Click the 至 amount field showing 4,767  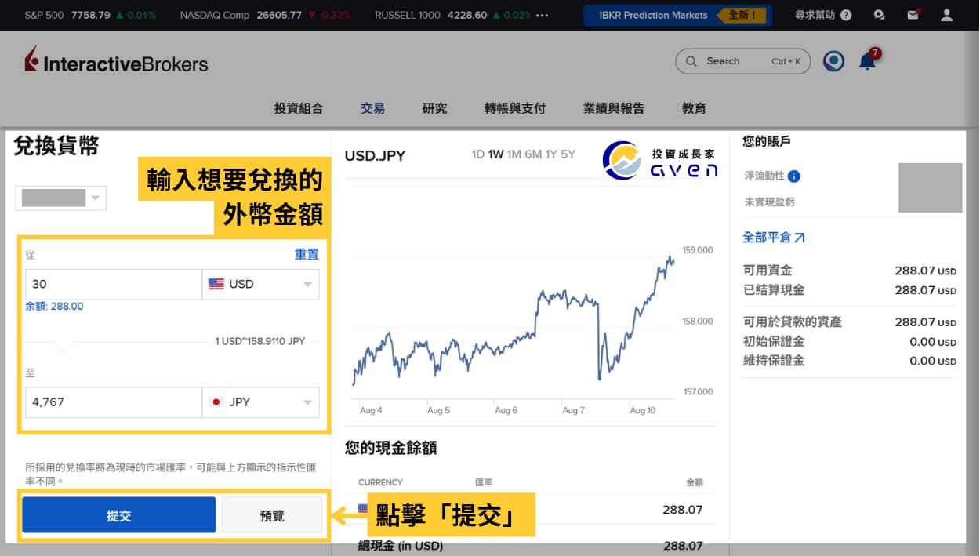pos(113,402)
